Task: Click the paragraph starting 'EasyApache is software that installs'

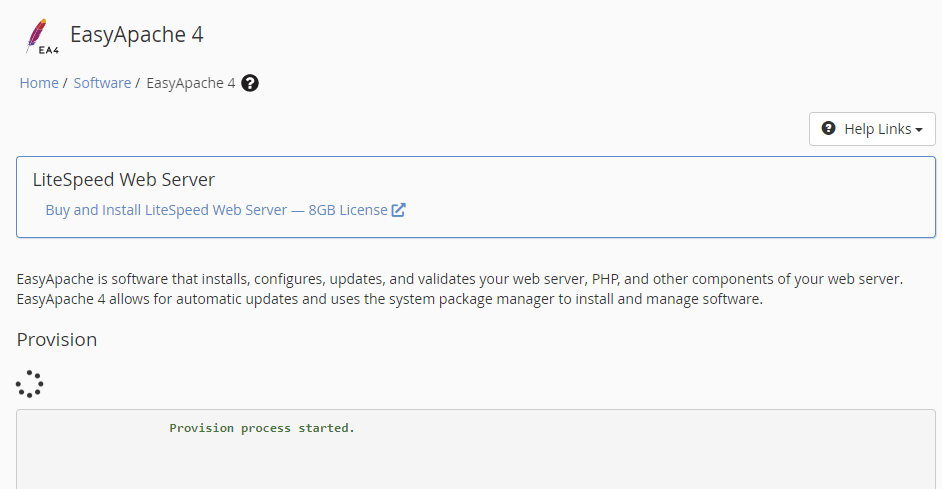Action: pyautogui.click(x=460, y=289)
